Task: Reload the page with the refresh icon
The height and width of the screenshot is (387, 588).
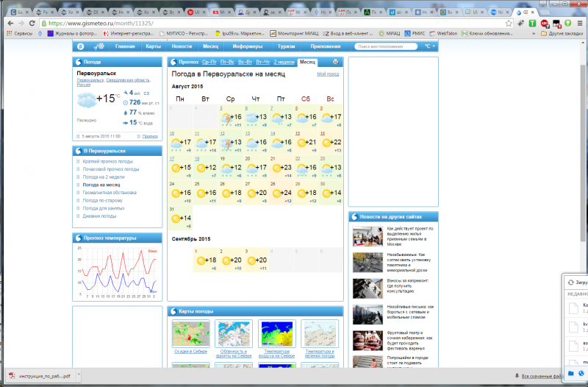Action: 32,24
